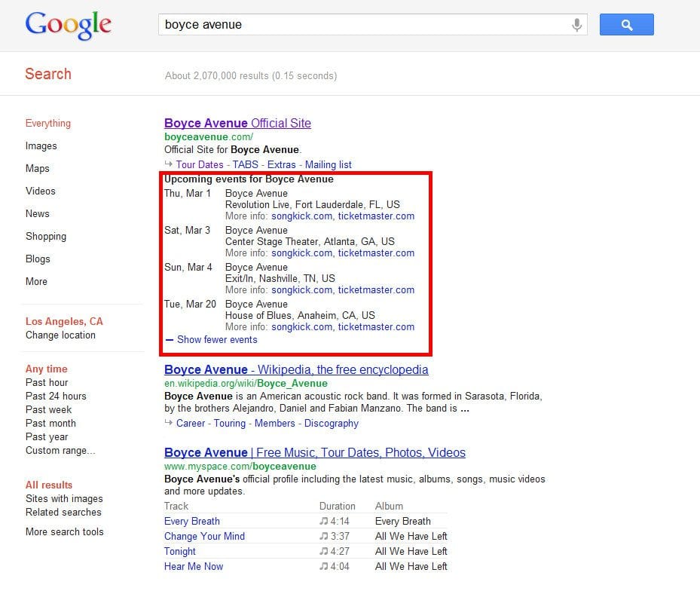Open Wikipedia Discography section link
Viewport: 700px width, 594px height.
click(332, 424)
